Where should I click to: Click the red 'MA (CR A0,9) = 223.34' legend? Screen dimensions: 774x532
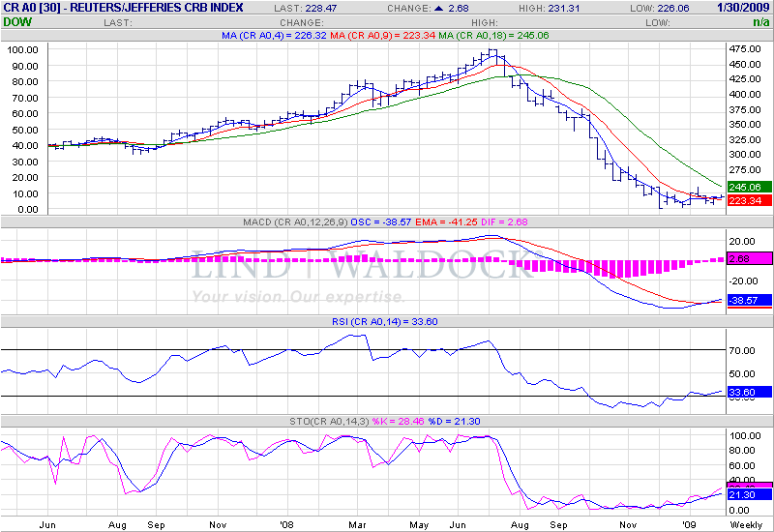(x=382, y=36)
